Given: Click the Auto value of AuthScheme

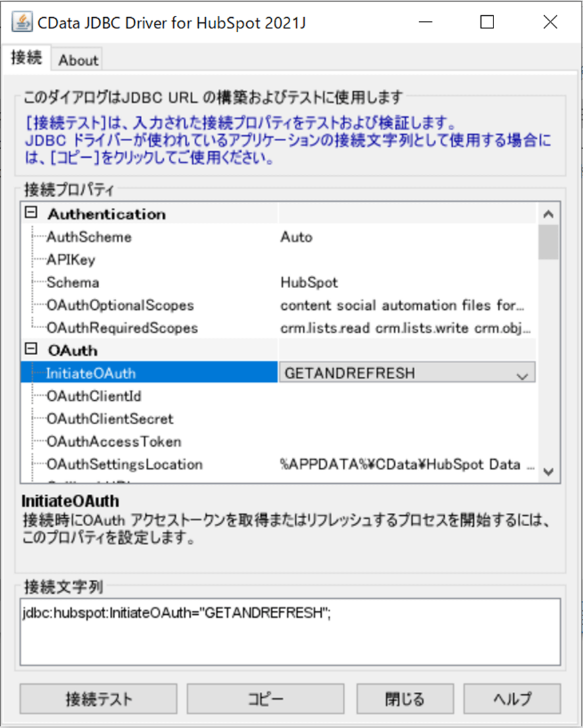Looking at the screenshot, I should tap(296, 237).
